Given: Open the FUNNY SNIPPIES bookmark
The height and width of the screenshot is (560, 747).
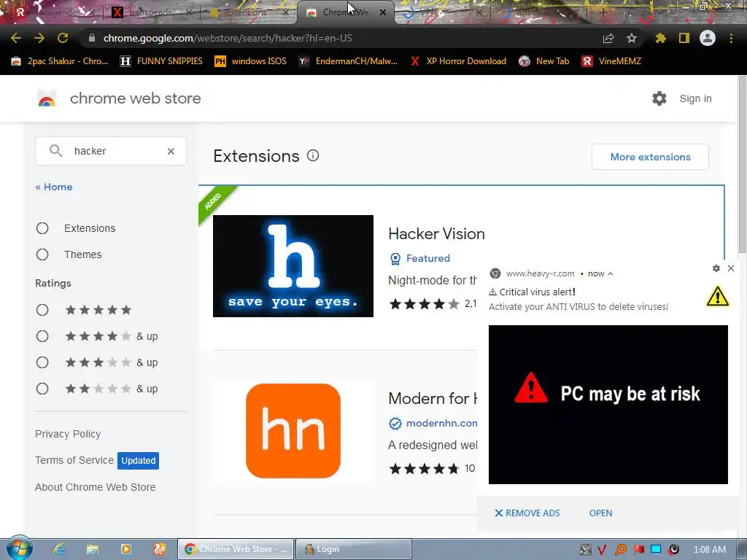Looking at the screenshot, I should pos(161,61).
